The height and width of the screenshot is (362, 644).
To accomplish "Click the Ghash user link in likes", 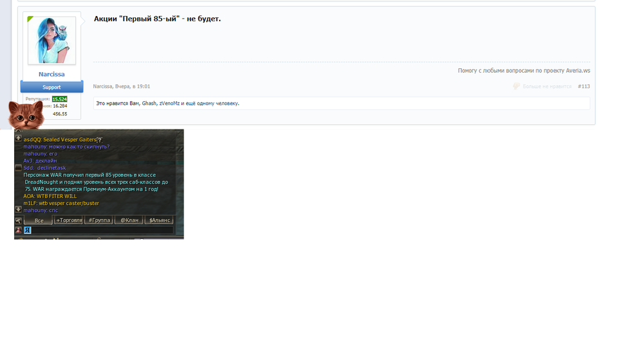I will coord(149,103).
